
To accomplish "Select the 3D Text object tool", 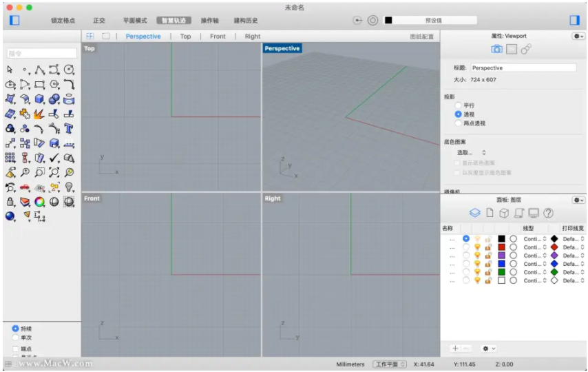I will tap(69, 128).
